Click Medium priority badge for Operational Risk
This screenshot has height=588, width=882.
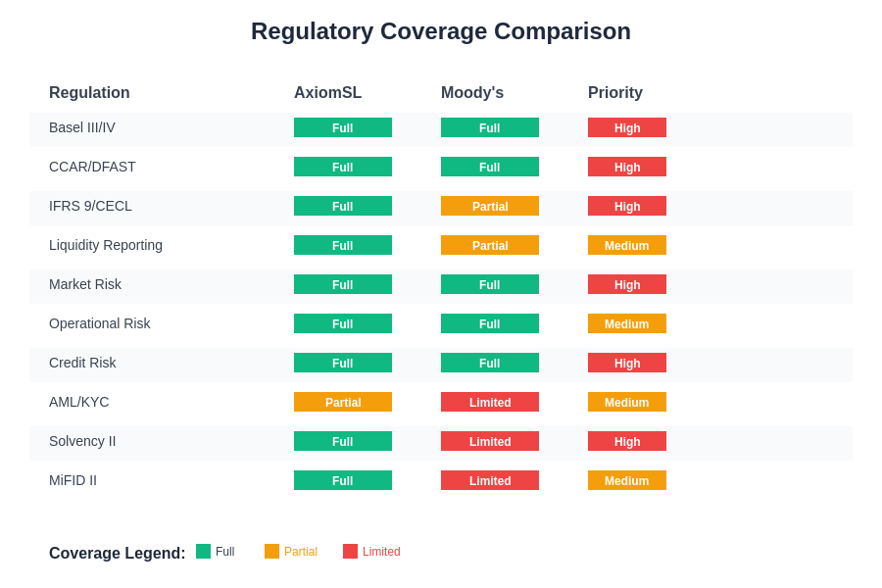tap(627, 323)
